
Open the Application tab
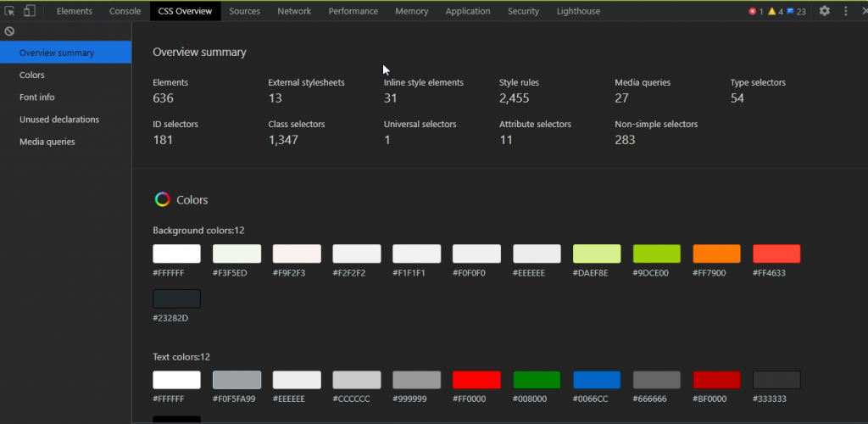pos(468,11)
